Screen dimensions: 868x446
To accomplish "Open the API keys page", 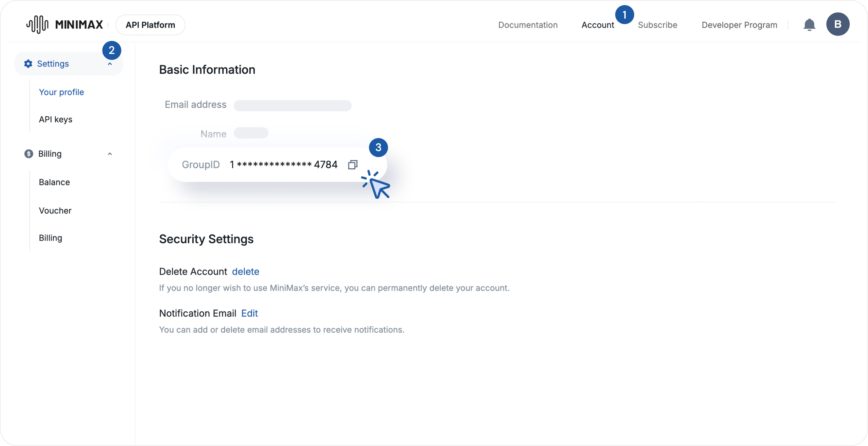I will [55, 120].
